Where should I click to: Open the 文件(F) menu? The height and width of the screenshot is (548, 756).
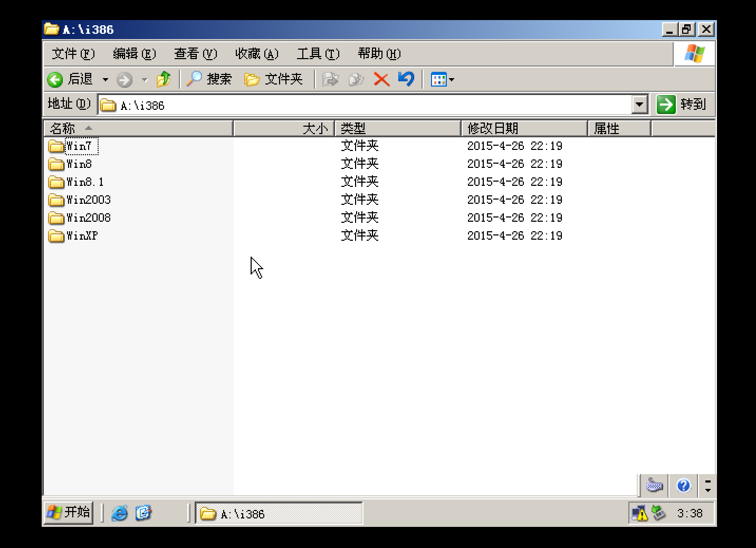(73, 54)
